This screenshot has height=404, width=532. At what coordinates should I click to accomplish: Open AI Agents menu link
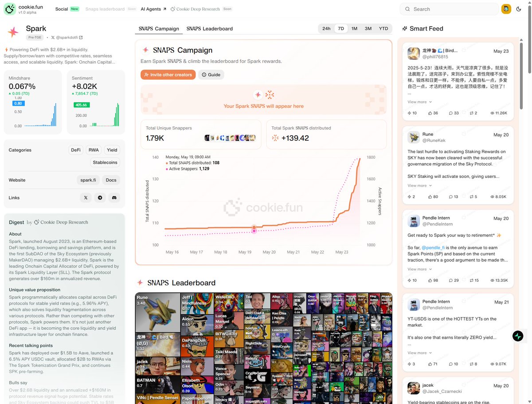[153, 9]
